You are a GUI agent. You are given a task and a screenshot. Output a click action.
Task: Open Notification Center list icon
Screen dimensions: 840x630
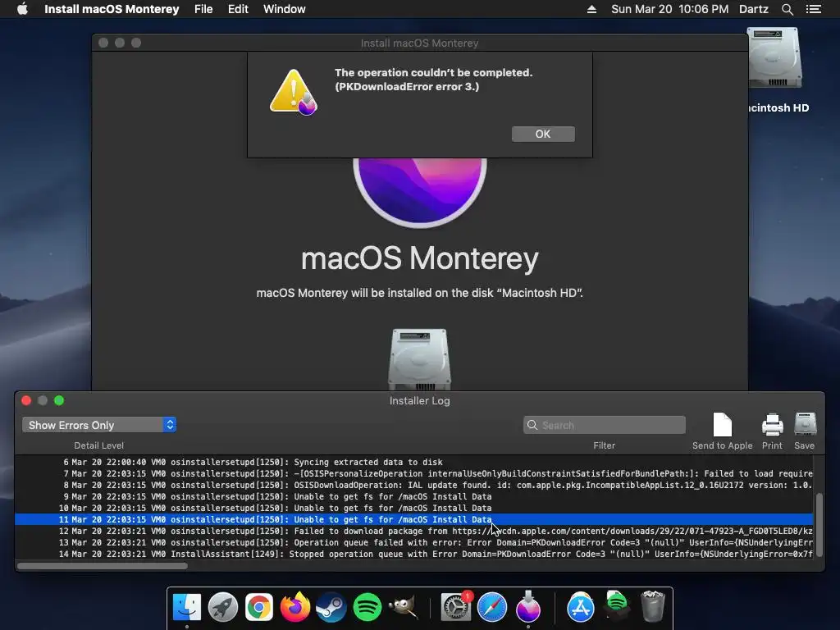(813, 9)
